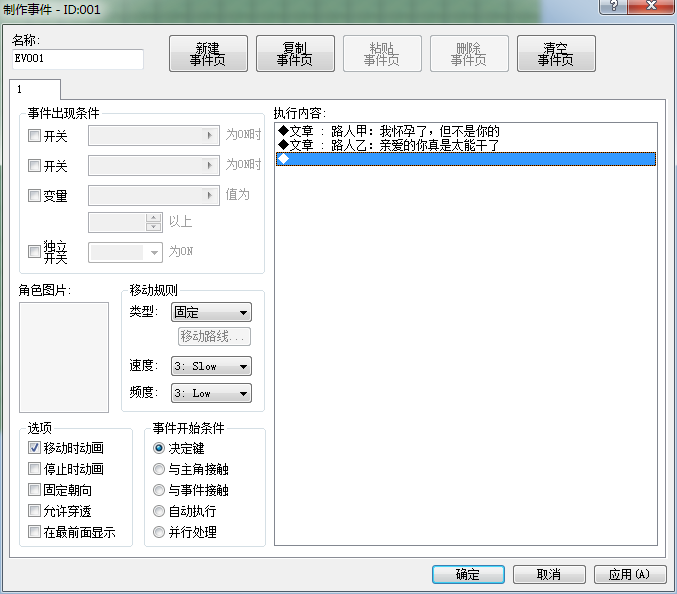Open the 类型 dropdown showing 固定
The width and height of the screenshot is (677, 594).
point(211,312)
